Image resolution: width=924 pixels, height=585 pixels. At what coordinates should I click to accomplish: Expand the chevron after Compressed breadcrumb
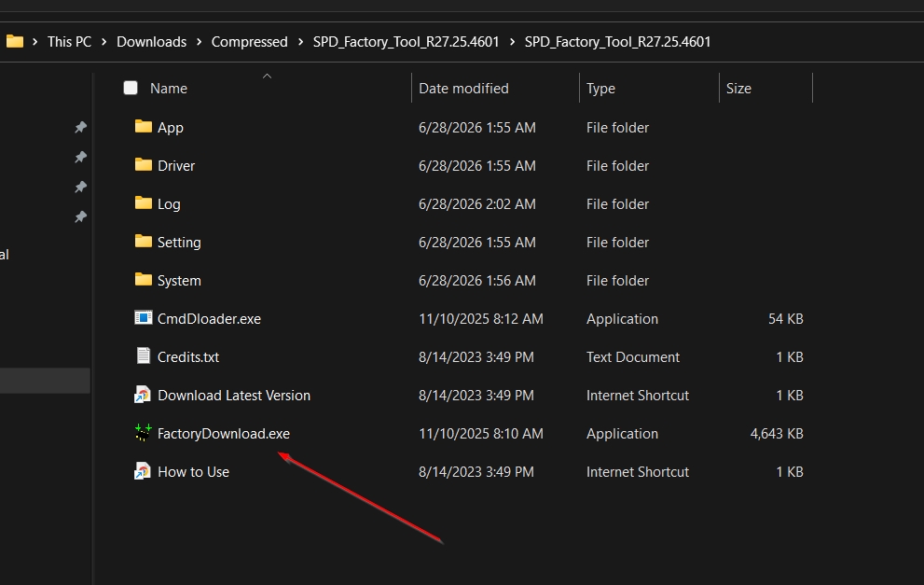(x=300, y=42)
